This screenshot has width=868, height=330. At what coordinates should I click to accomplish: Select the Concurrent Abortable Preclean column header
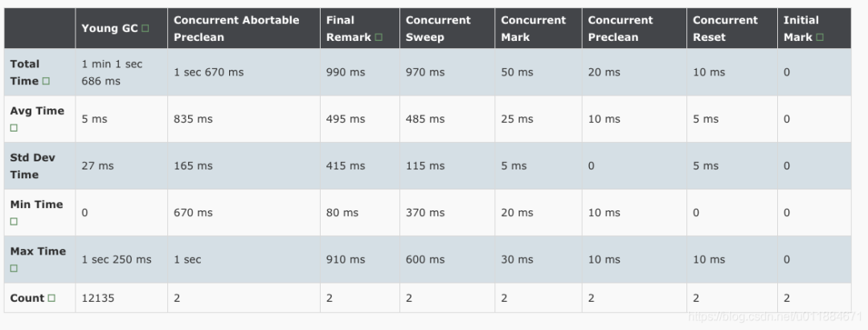(x=236, y=28)
